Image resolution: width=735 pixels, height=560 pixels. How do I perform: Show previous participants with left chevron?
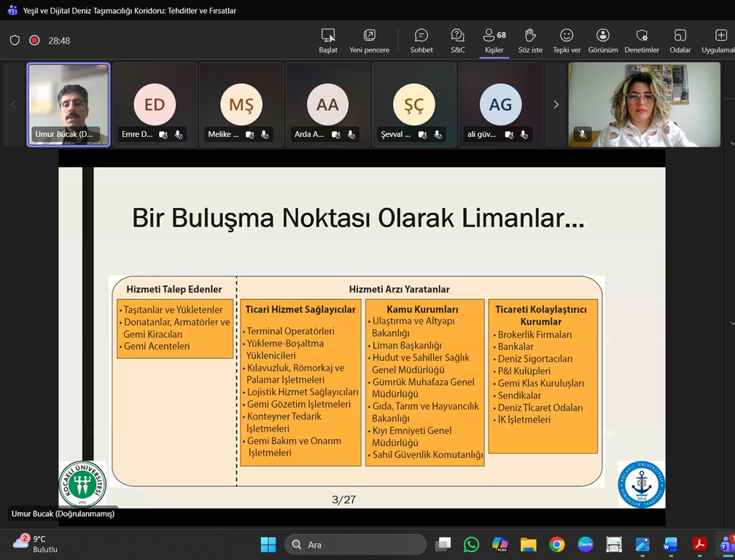tap(13, 105)
